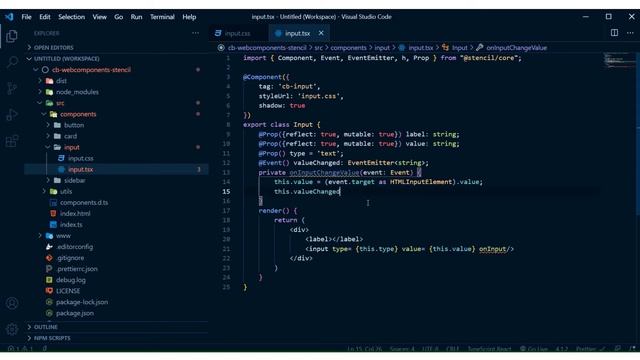Open the View menu
The image size is (640, 360).
tap(99, 17)
